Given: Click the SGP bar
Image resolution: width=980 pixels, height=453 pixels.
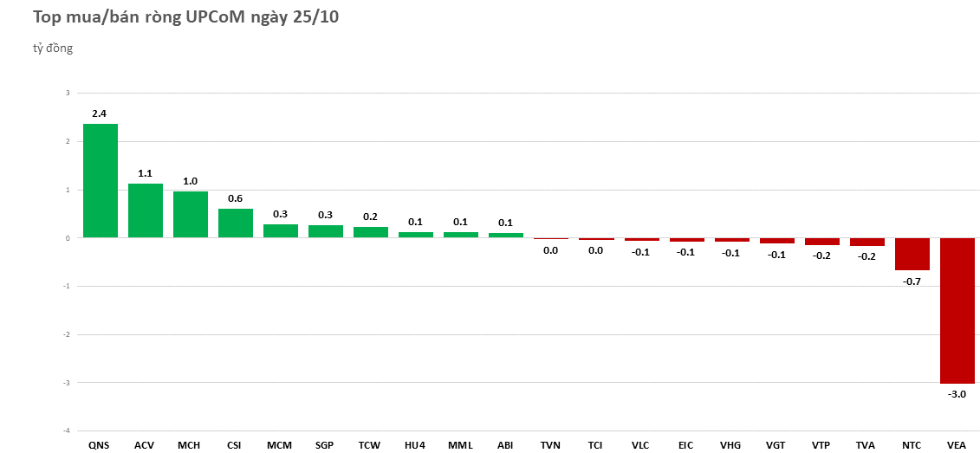Looking at the screenshot, I should (325, 231).
